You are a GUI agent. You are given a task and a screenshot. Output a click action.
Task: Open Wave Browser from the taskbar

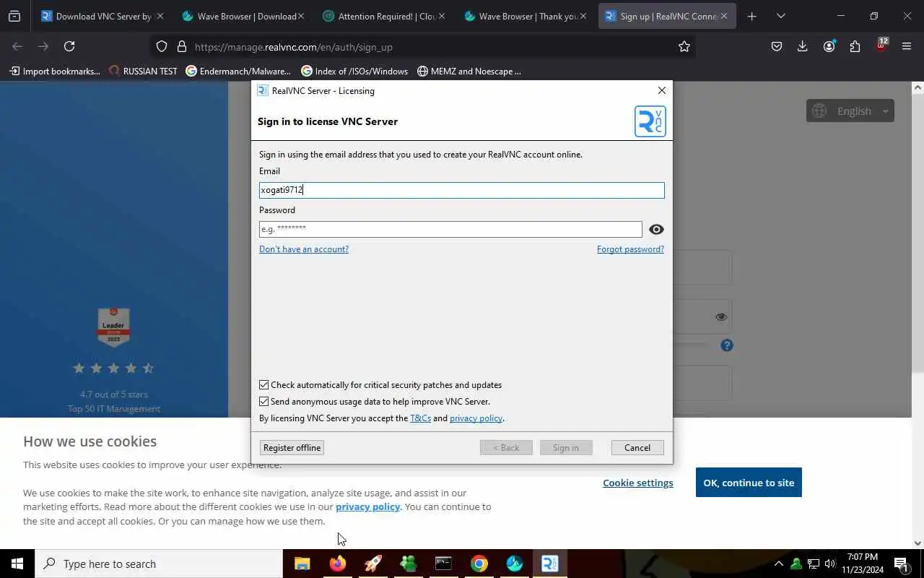coord(514,564)
